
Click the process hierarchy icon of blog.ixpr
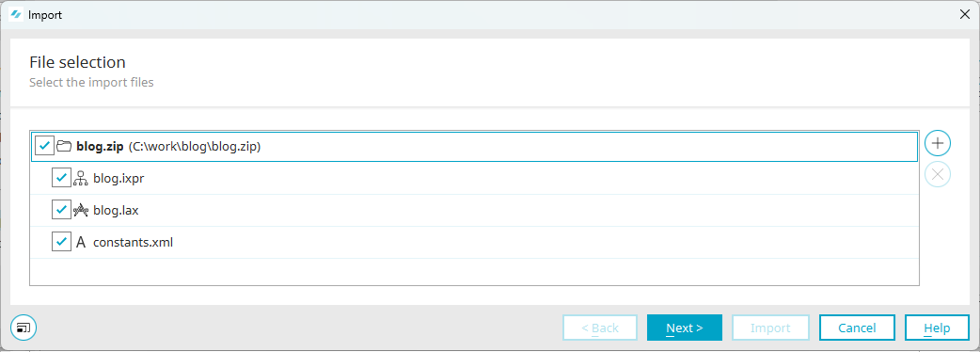pos(81,178)
